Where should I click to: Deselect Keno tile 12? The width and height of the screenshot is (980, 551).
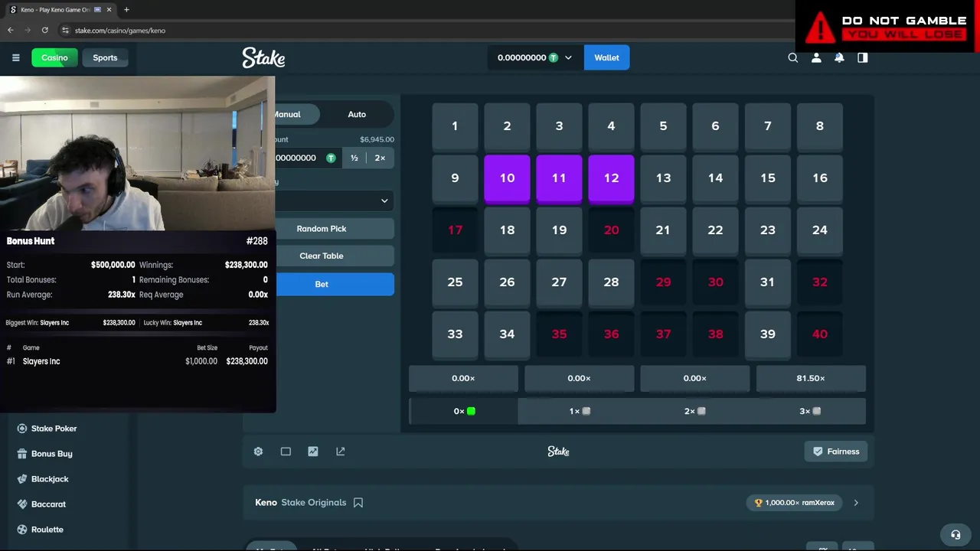pos(611,178)
